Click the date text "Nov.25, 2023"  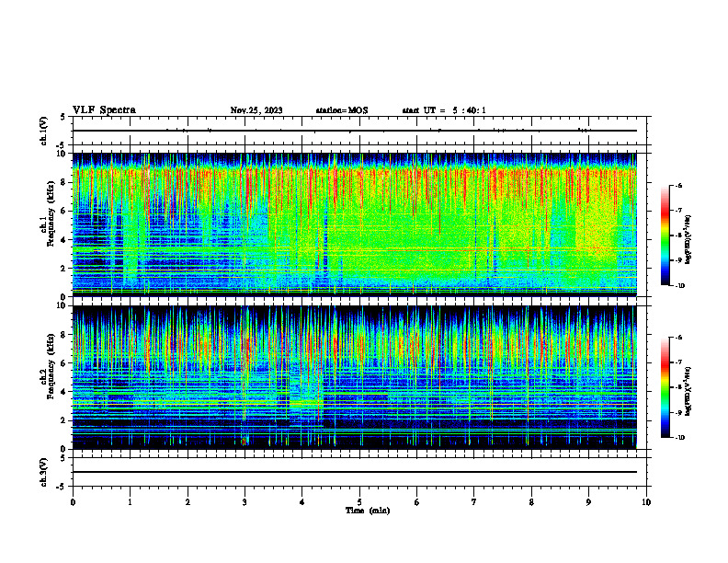[256, 110]
